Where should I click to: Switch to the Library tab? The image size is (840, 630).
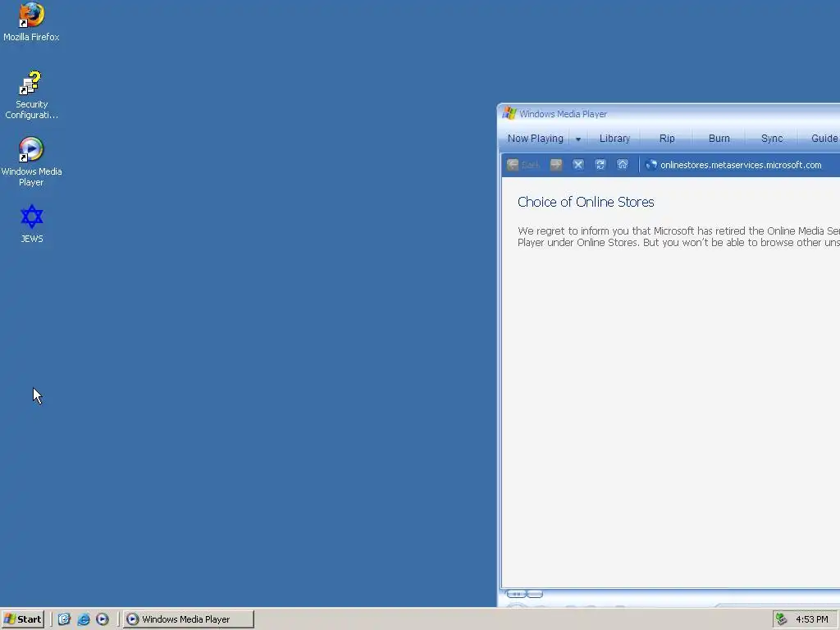tap(614, 139)
